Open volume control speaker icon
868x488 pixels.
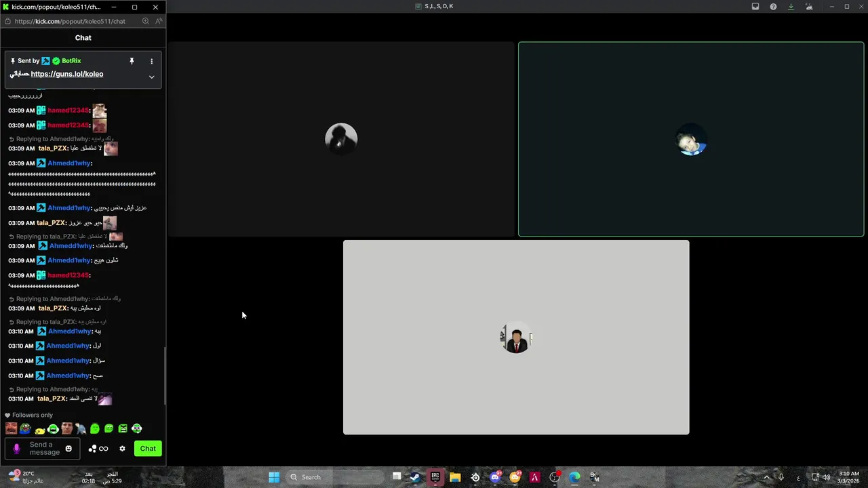tap(826, 477)
